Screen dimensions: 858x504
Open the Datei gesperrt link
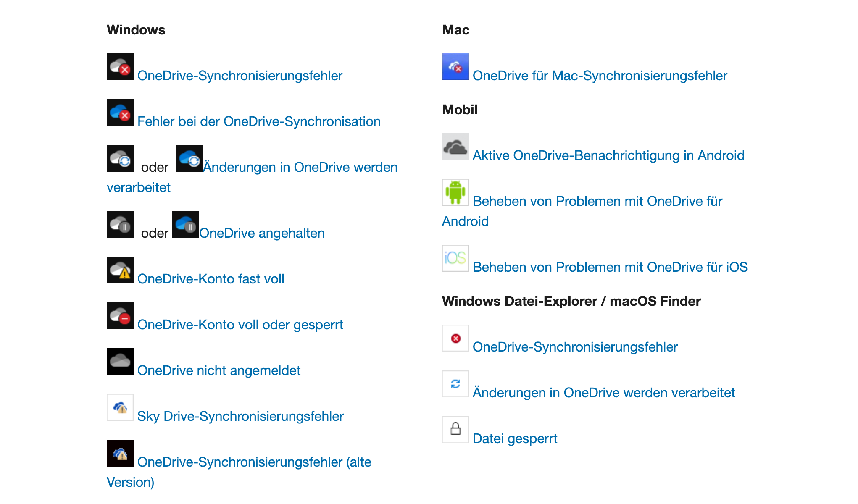tap(515, 438)
